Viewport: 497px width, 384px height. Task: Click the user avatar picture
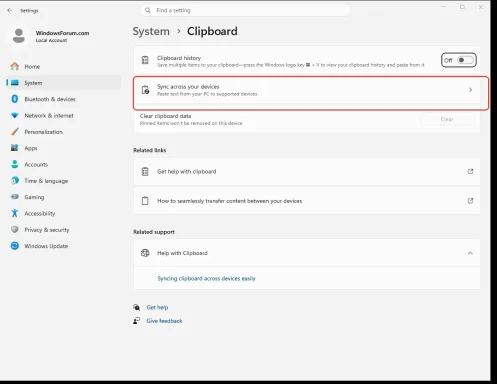[x=19, y=36]
